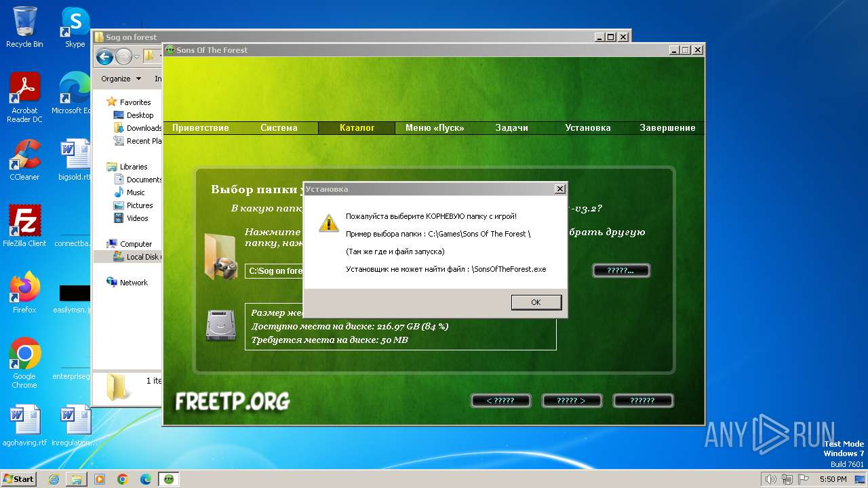Open the Google Chrome desktop shortcut
The width and height of the screenshot is (868, 488).
[24, 363]
